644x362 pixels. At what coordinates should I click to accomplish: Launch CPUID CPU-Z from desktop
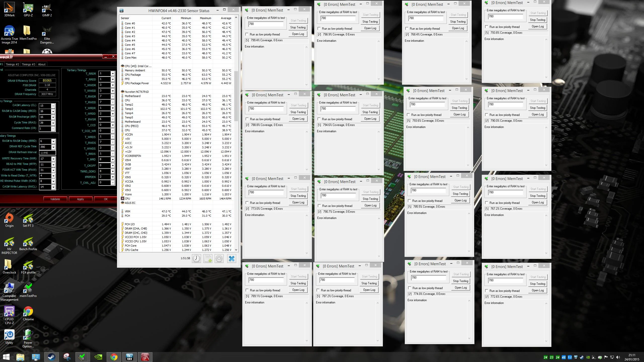click(x=9, y=315)
